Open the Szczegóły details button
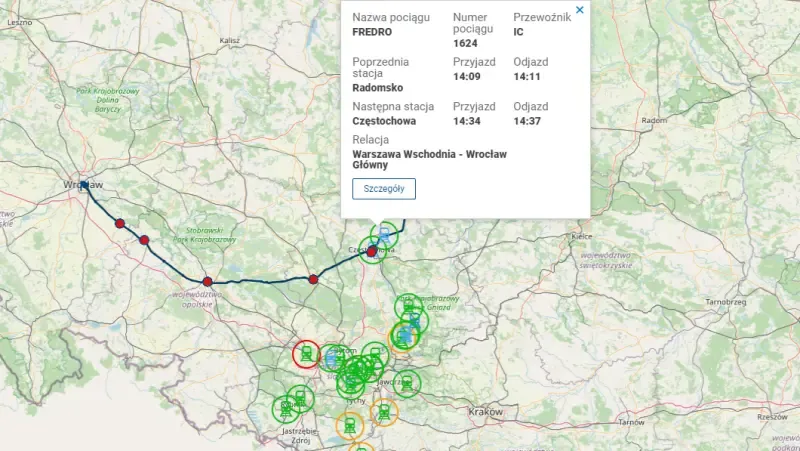Viewport: 800px width, 451px height. tap(384, 189)
